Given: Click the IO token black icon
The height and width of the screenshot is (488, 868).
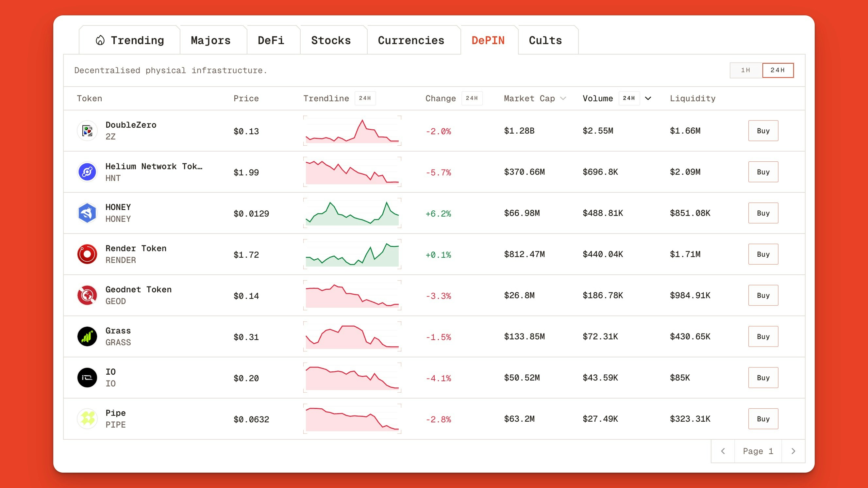Looking at the screenshot, I should (87, 378).
